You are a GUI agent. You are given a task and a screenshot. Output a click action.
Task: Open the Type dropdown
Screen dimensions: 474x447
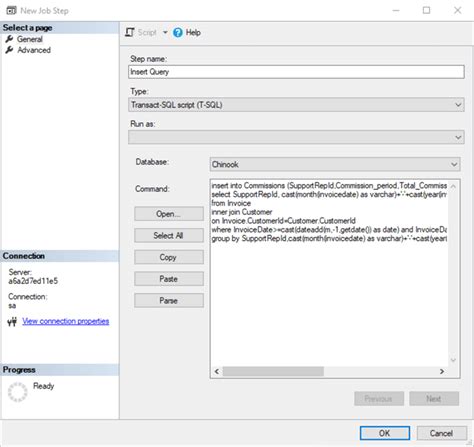296,105
